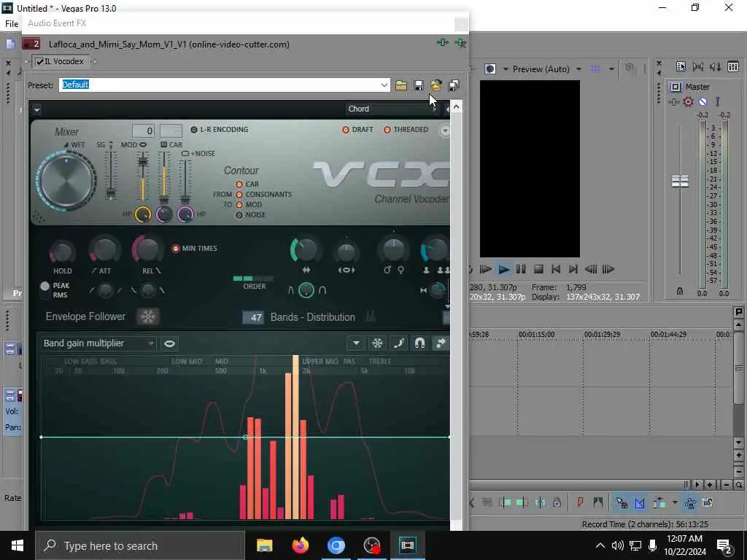Image resolution: width=747 pixels, height=560 pixels.
Task: Click the Automatic Crossfades icon
Action: tap(639, 502)
